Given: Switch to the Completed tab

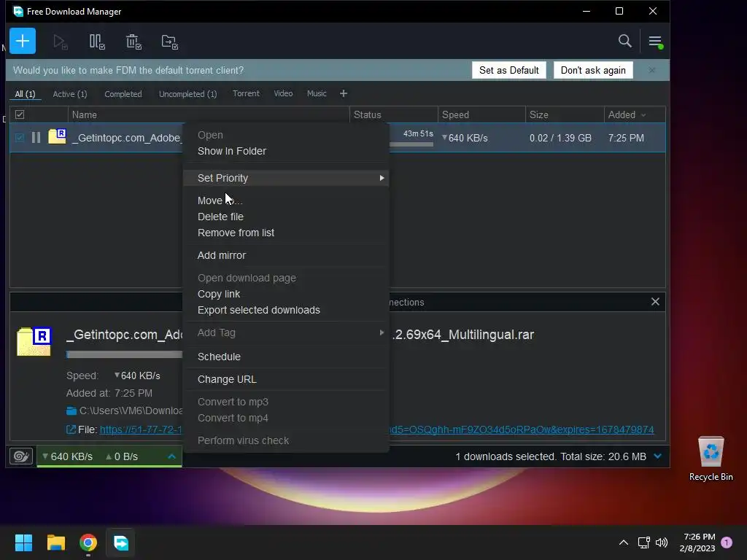Looking at the screenshot, I should tap(123, 94).
